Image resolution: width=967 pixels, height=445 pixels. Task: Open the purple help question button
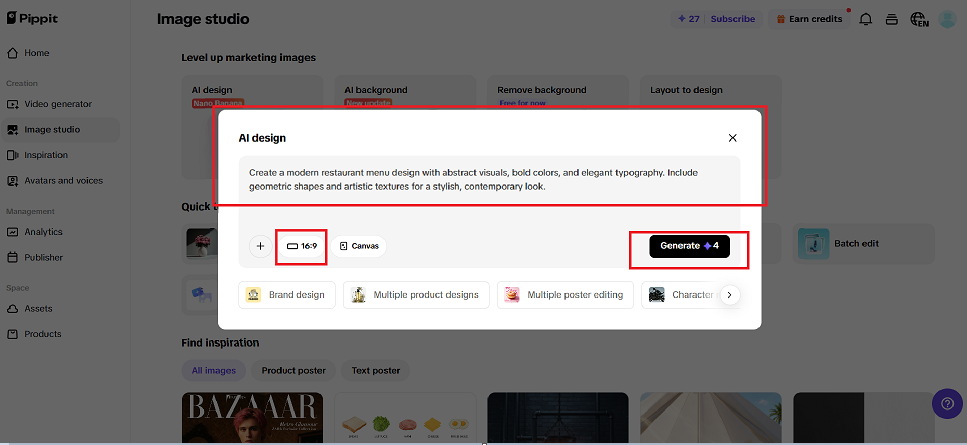click(947, 404)
